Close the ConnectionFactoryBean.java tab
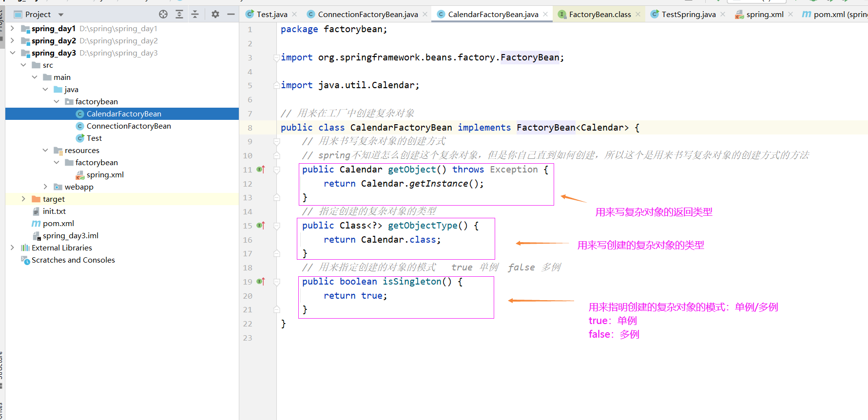The image size is (868, 420). (x=425, y=14)
